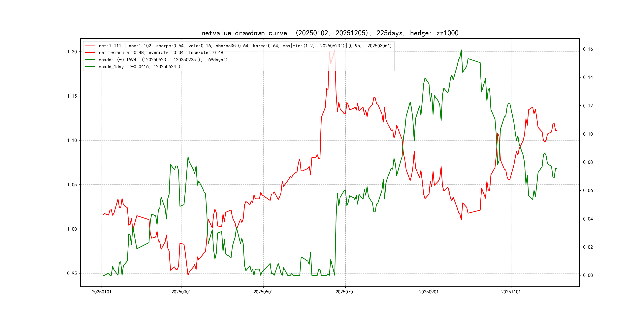Select the net winrate legend line text
Screen dimensions: 644x322
coord(161,53)
